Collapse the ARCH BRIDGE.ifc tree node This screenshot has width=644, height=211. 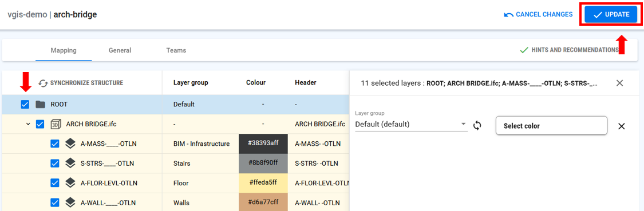(28, 124)
